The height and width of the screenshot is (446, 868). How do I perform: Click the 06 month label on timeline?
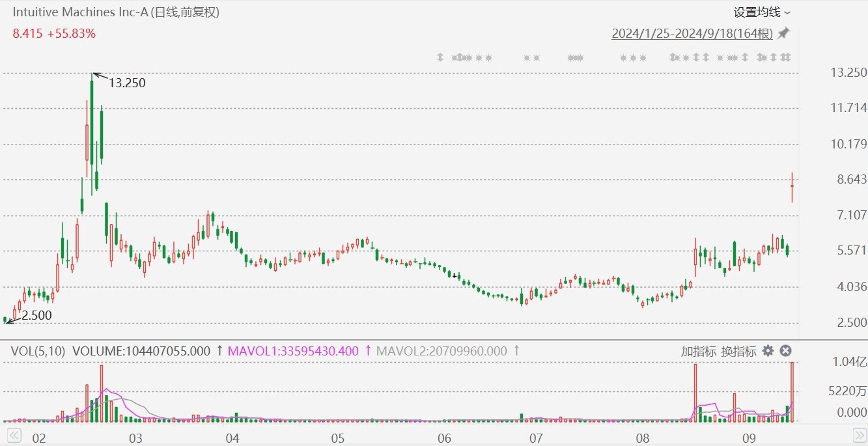point(443,438)
